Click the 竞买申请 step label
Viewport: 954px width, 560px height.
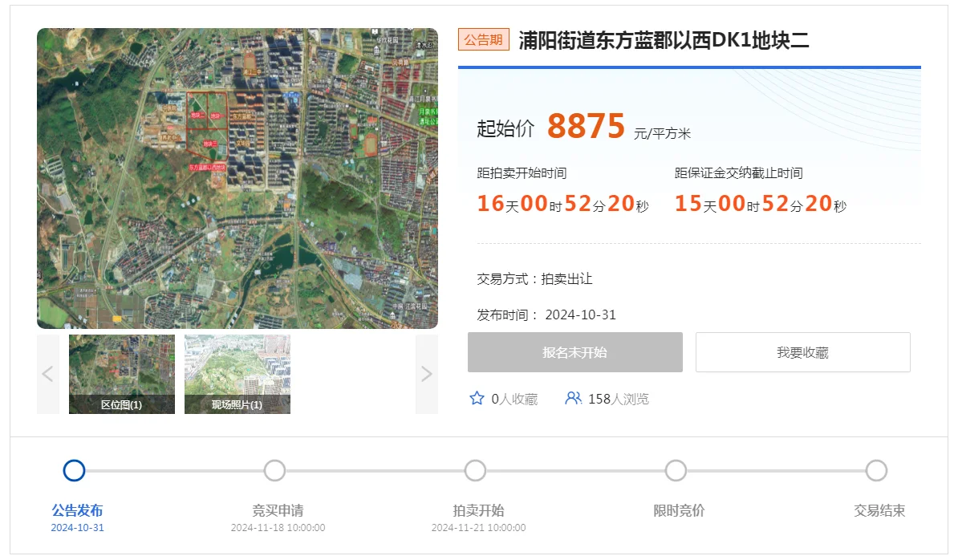point(278,510)
